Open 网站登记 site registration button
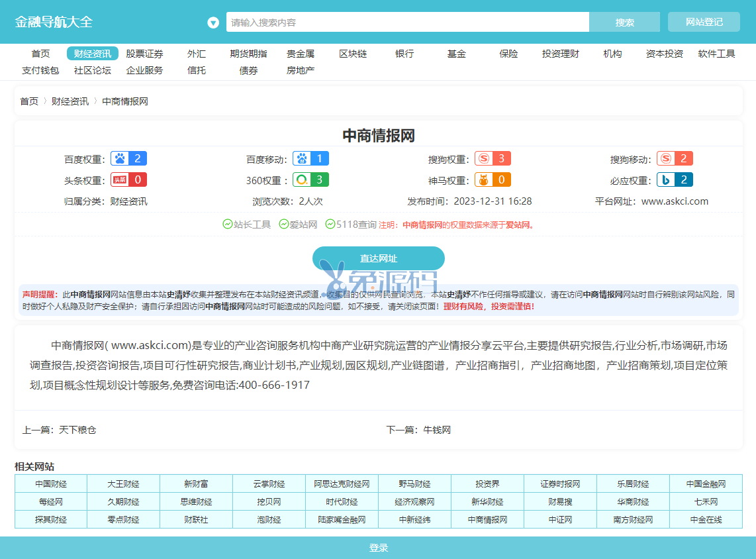The height and width of the screenshot is (559, 756). click(704, 22)
